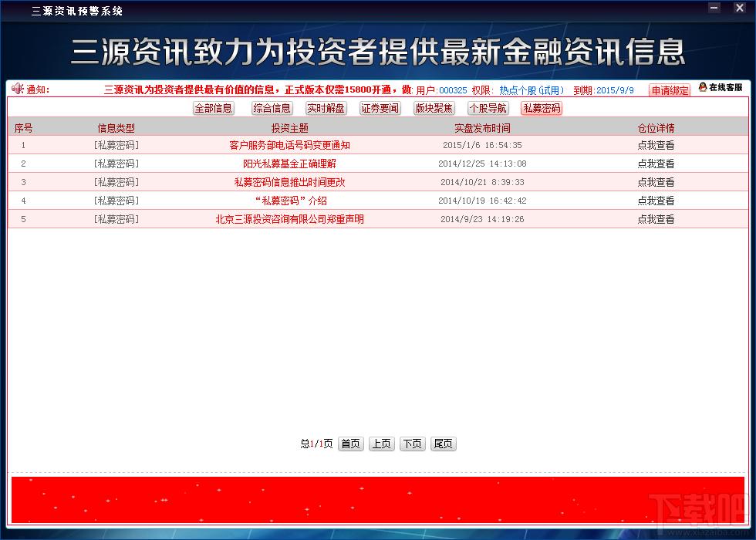Click the date 2014/10/21 8:39:33
This screenshot has width=756, height=540.
482,182
